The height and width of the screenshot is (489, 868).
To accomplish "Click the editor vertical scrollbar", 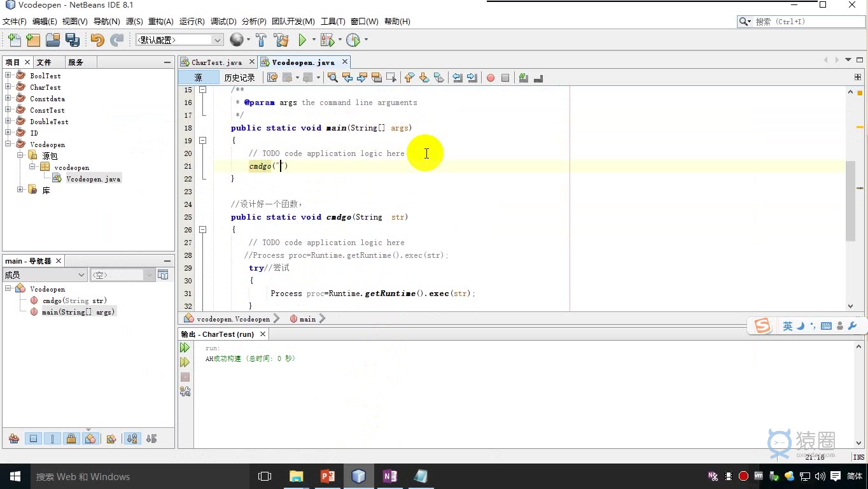I will 851,201.
